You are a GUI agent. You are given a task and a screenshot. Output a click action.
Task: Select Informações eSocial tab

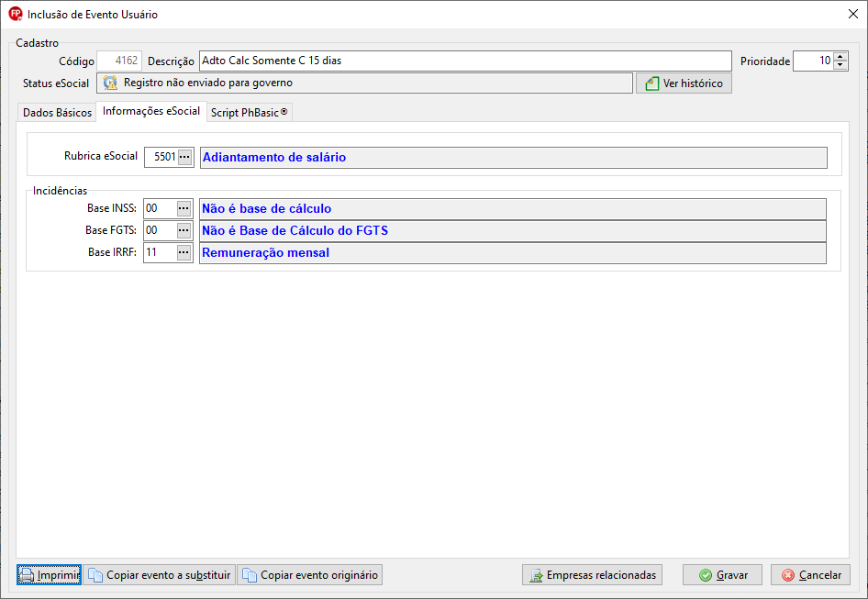pos(151,111)
